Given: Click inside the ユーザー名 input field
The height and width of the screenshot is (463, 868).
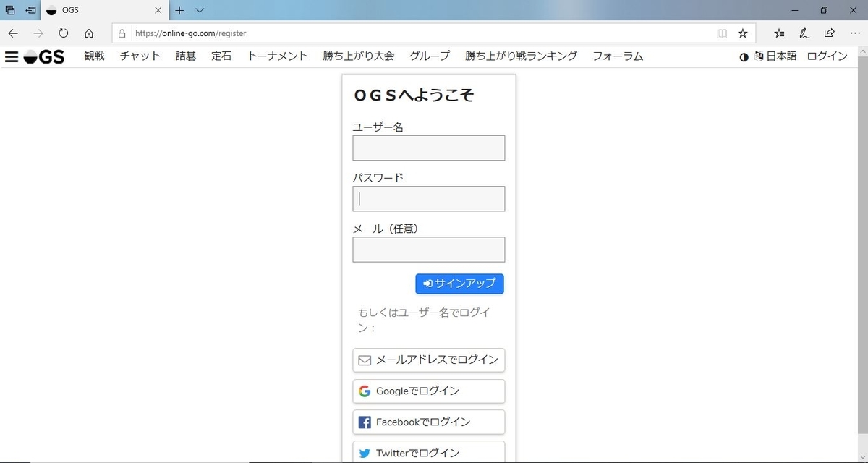Looking at the screenshot, I should tap(428, 148).
